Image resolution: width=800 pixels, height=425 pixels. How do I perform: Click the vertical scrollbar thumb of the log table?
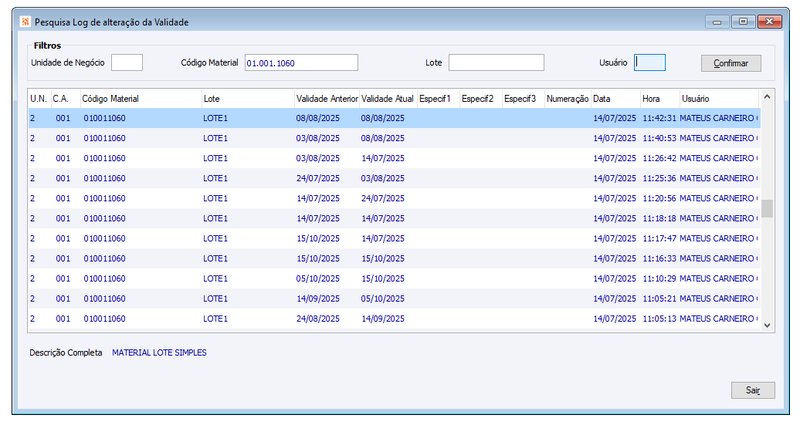pos(767,209)
